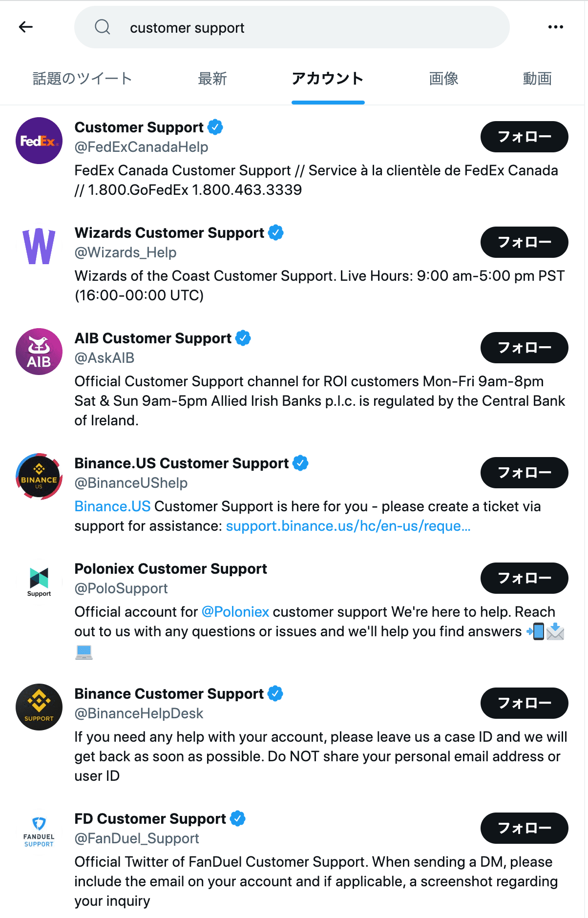588x918 pixels.
Task: Select the 画像 tab
Action: pos(443,79)
